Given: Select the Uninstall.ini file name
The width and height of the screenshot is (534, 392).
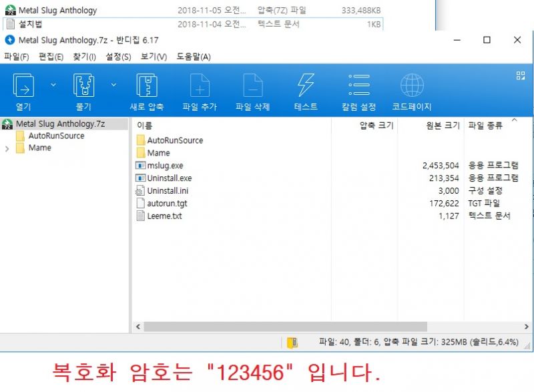Looking at the screenshot, I should tap(168, 191).
